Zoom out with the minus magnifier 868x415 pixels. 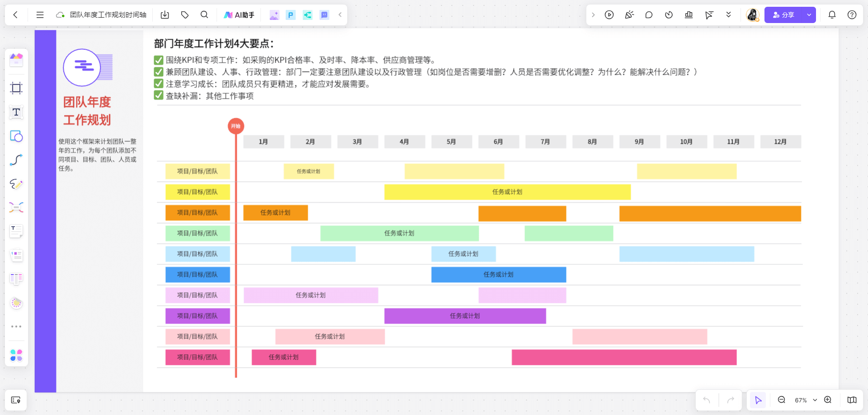click(782, 400)
